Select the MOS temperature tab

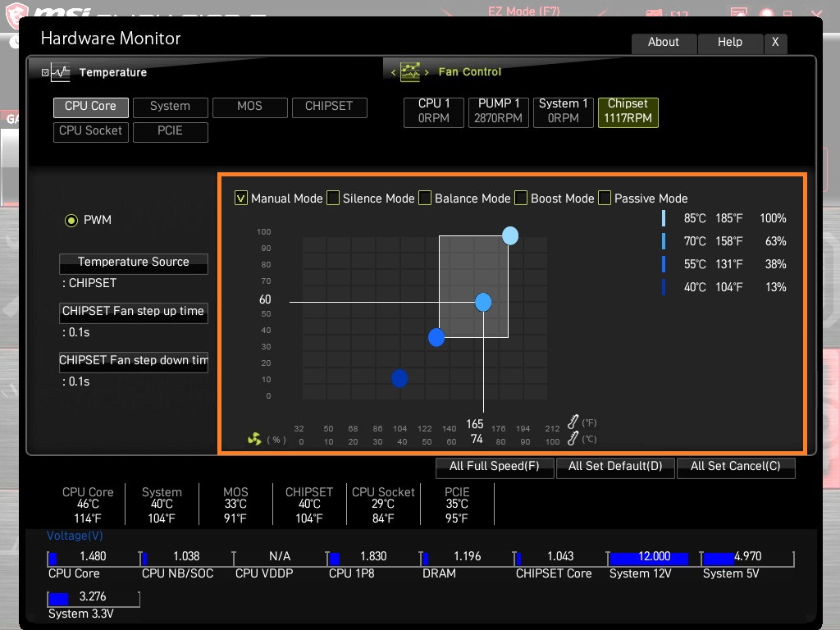249,107
